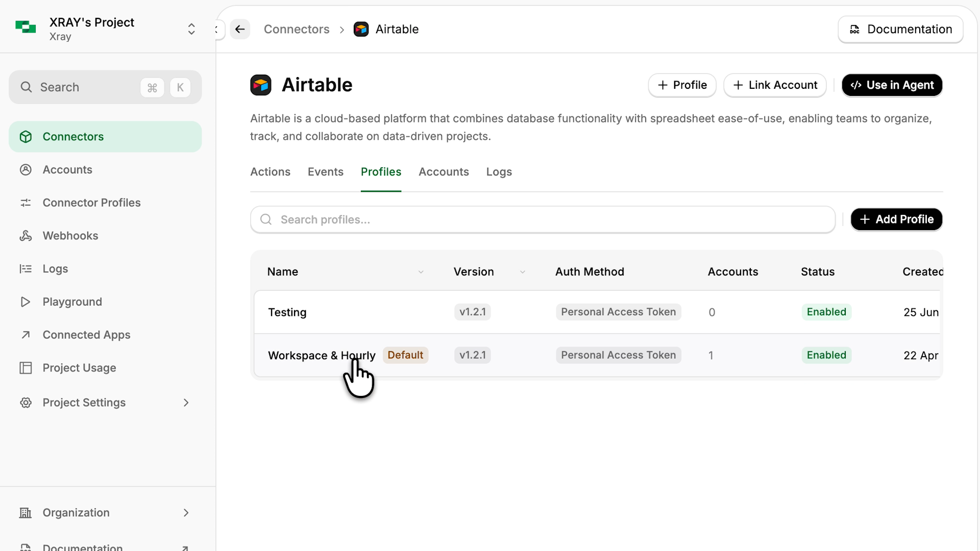Viewport: 980px width, 551px height.
Task: Open the Documentation button at top right
Action: [900, 29]
